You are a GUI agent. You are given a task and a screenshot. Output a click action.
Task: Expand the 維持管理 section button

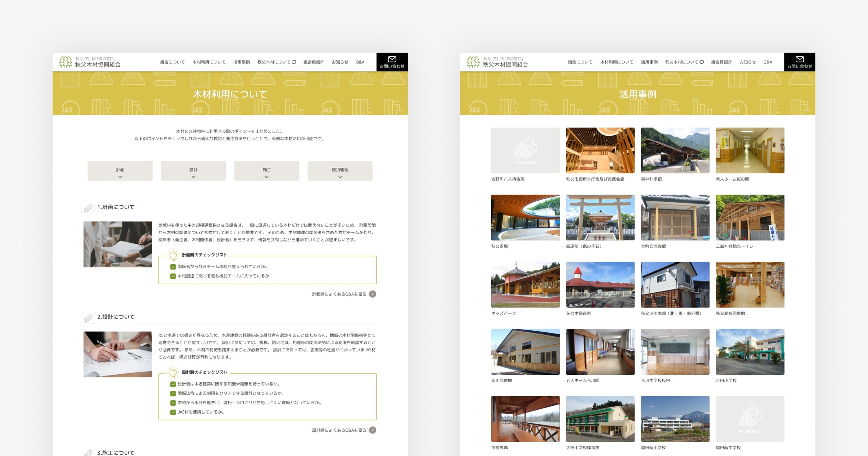(340, 171)
